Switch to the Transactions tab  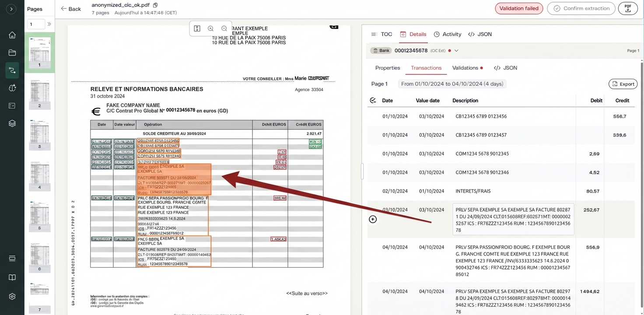pyautogui.click(x=426, y=68)
